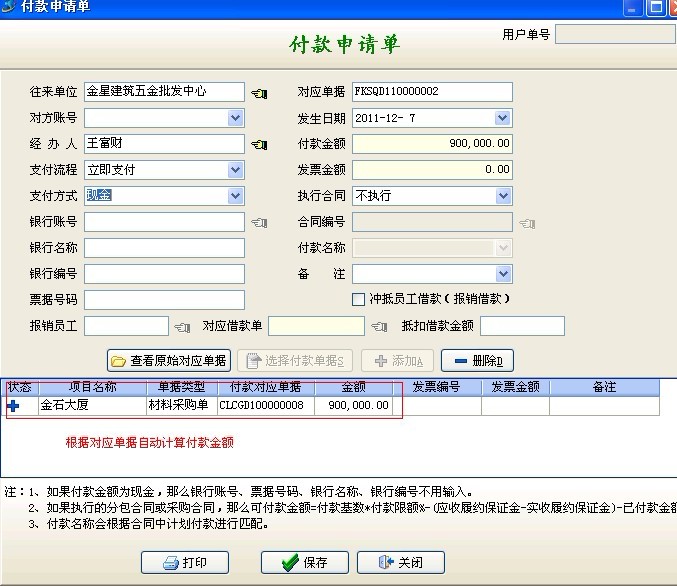Viewport: 677px width, 586px height.
Task: Click the blue plus icon in 状态 column
Action: (x=14, y=405)
